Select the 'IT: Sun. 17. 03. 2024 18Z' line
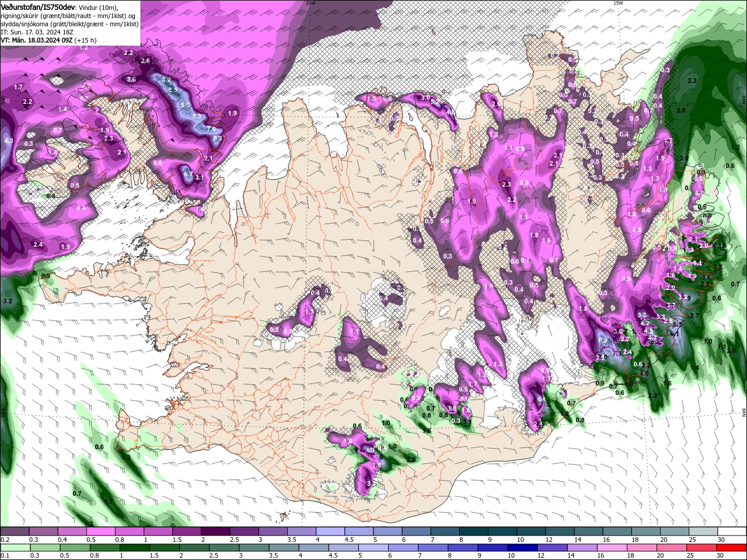 click(x=37, y=32)
